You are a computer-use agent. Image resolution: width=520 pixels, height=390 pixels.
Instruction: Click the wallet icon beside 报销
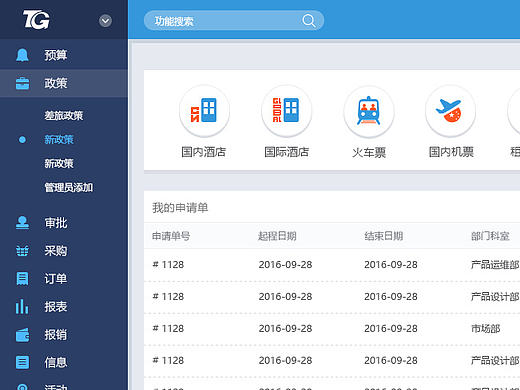point(22,335)
